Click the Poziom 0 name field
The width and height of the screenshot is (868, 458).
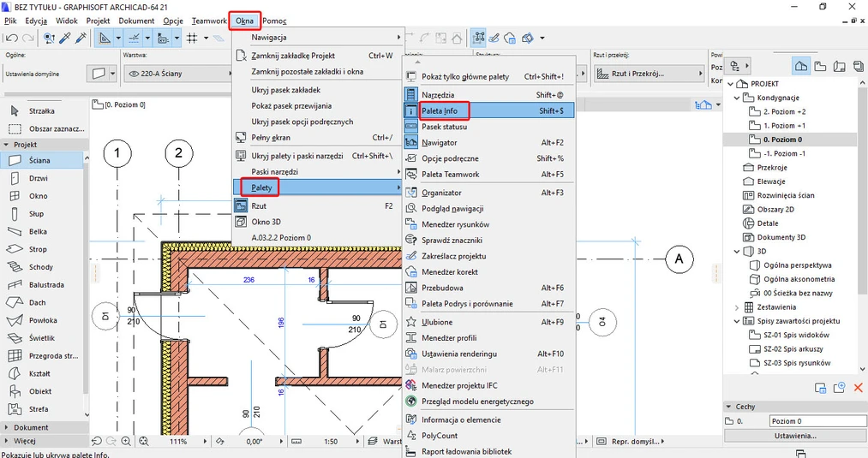[817, 421]
